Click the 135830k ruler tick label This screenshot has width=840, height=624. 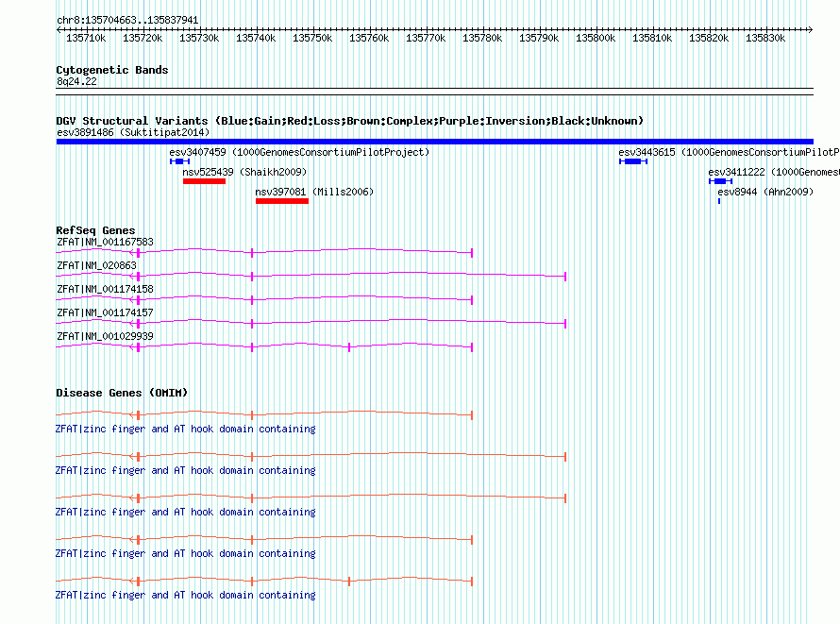click(765, 38)
